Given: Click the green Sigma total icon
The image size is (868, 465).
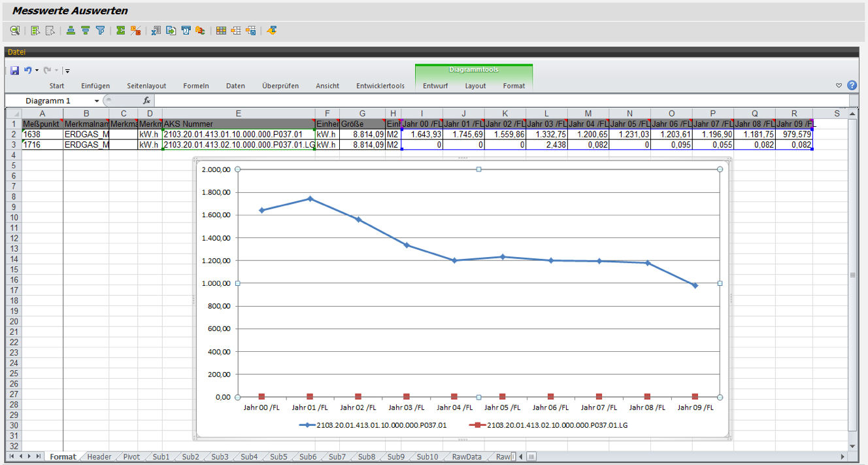Looking at the screenshot, I should click(121, 30).
